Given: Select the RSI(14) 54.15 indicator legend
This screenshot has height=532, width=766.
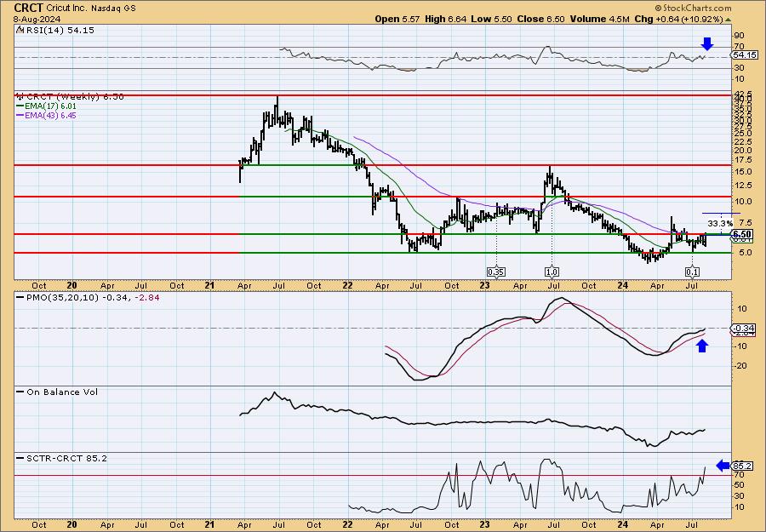Looking at the screenshot, I should coord(54,31).
